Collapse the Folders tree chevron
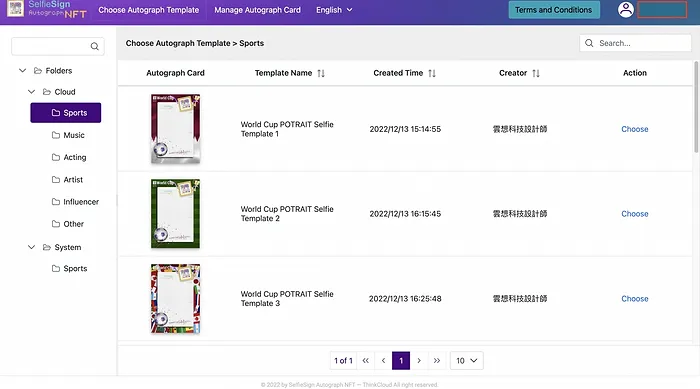The height and width of the screenshot is (389, 700). pos(22,71)
